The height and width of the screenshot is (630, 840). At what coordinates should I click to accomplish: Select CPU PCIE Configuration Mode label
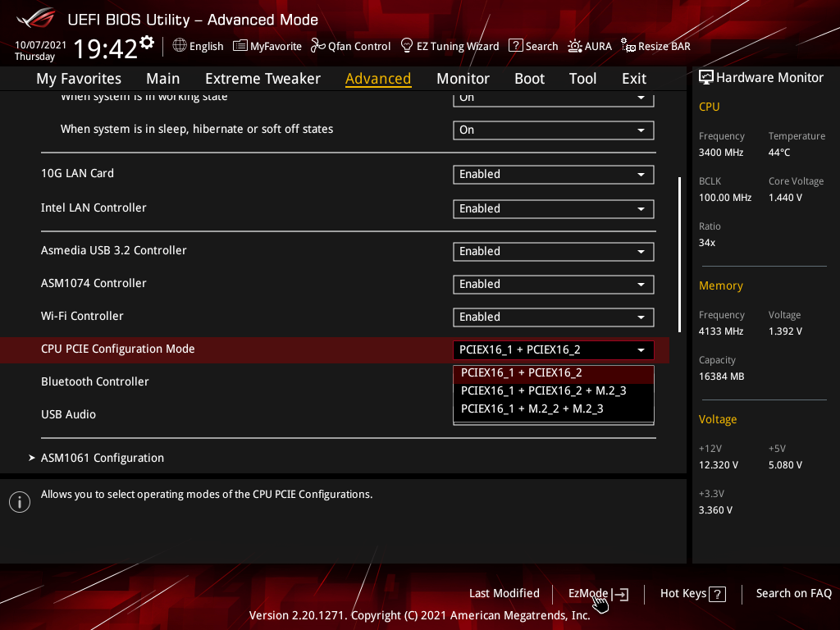118,349
